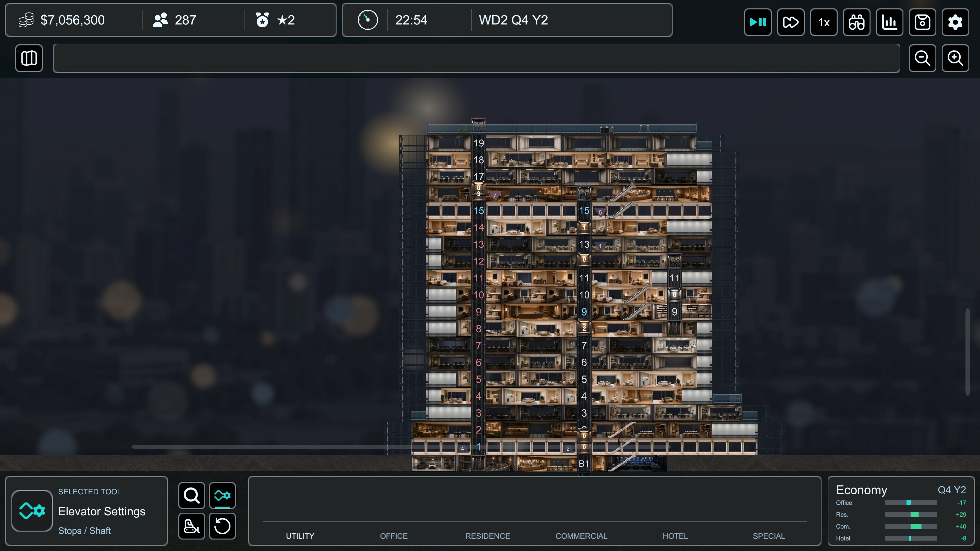
Task: Toggle floor 11 stop on right elevator
Action: [674, 278]
